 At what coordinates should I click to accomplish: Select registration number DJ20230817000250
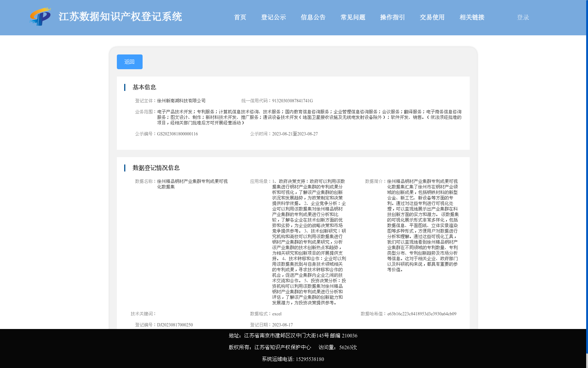click(175, 325)
